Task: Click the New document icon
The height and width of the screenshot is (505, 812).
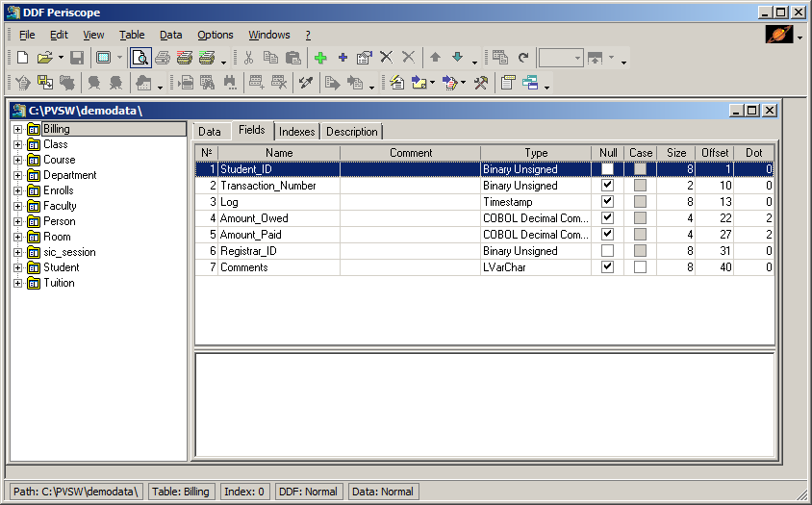Action: (22, 58)
